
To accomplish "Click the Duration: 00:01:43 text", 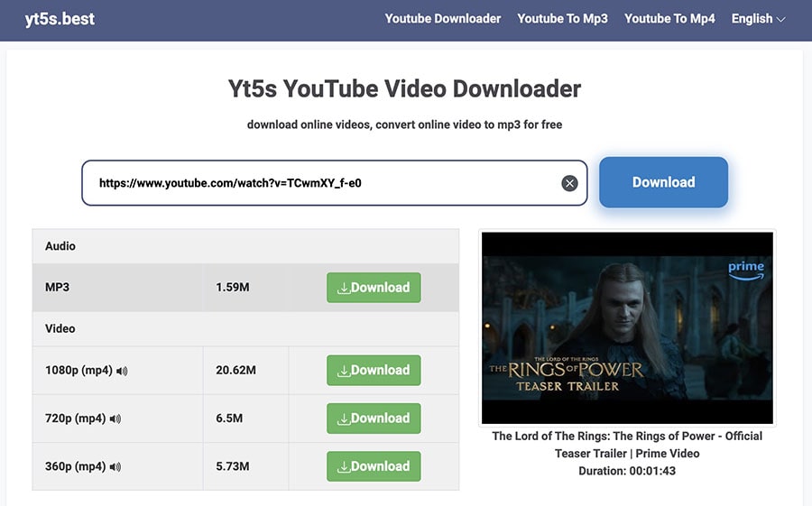I will tap(627, 471).
